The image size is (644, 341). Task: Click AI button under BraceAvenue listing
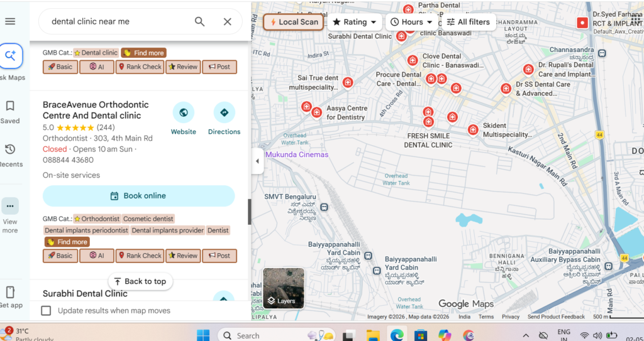tap(96, 256)
